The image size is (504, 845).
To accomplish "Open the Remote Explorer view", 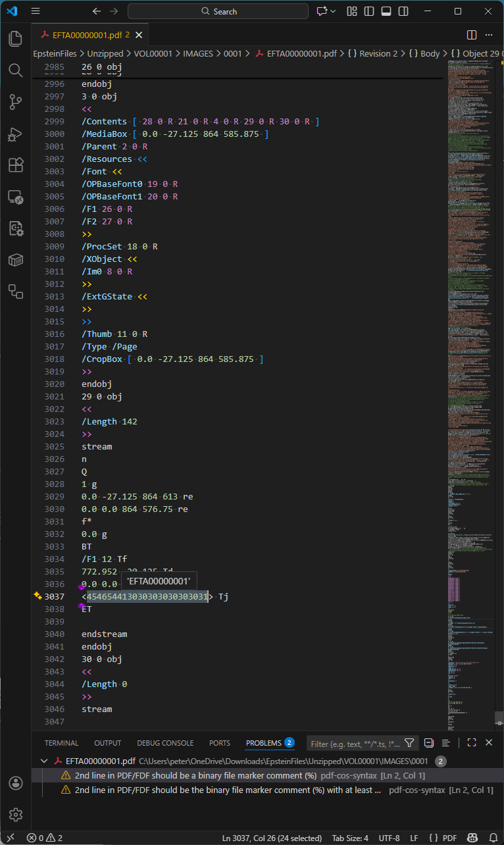I will 15,196.
